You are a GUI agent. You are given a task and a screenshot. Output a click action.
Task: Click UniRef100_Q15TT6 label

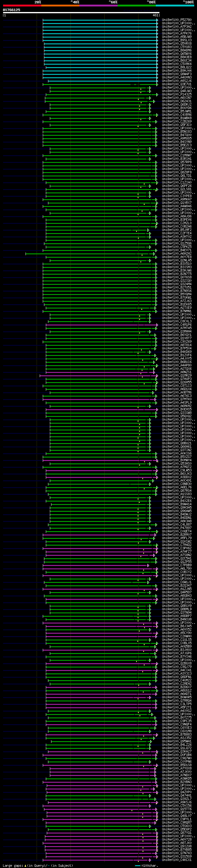click(x=177, y=809)
